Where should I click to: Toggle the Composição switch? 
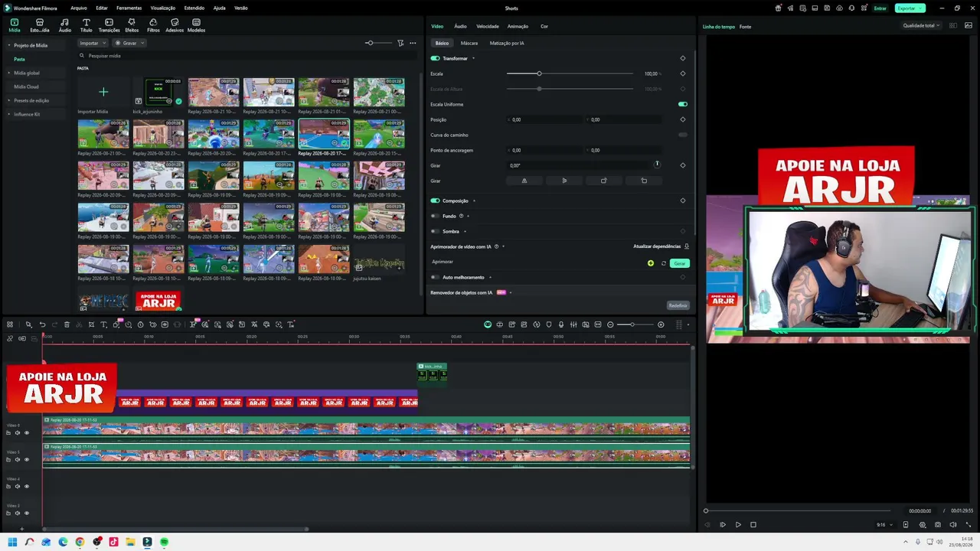pyautogui.click(x=435, y=201)
